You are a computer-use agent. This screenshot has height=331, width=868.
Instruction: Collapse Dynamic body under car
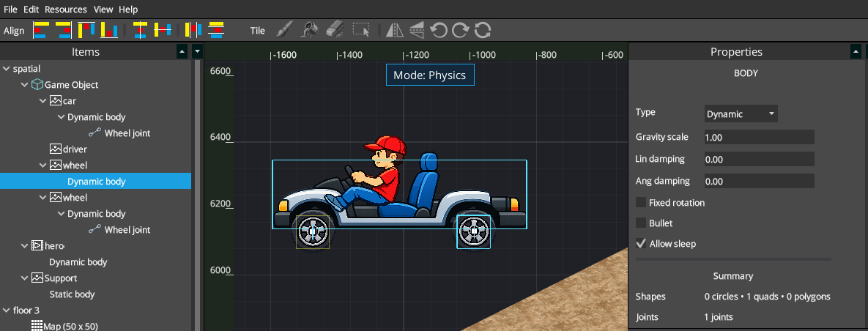(x=61, y=116)
